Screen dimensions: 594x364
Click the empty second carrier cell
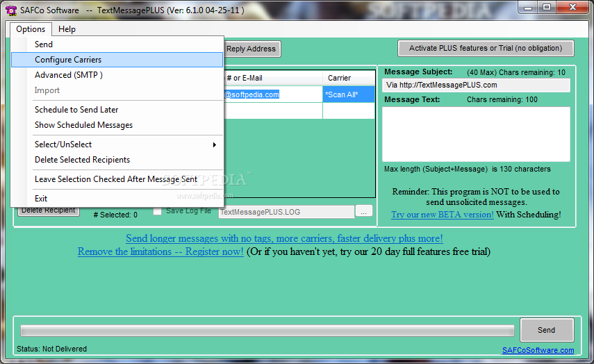349,111
